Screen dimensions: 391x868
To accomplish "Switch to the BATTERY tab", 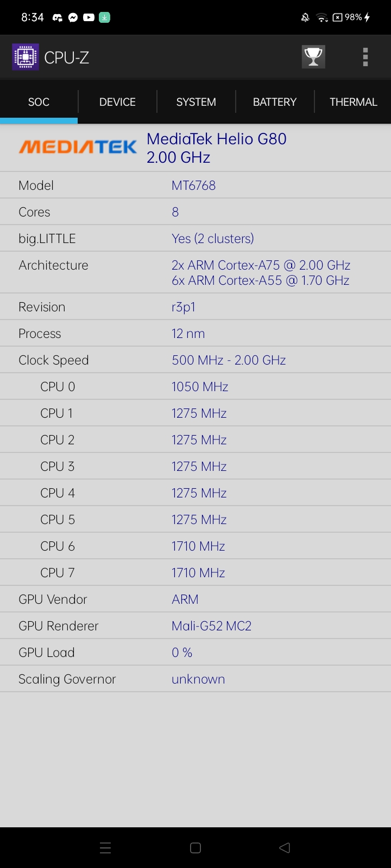I will [x=274, y=101].
